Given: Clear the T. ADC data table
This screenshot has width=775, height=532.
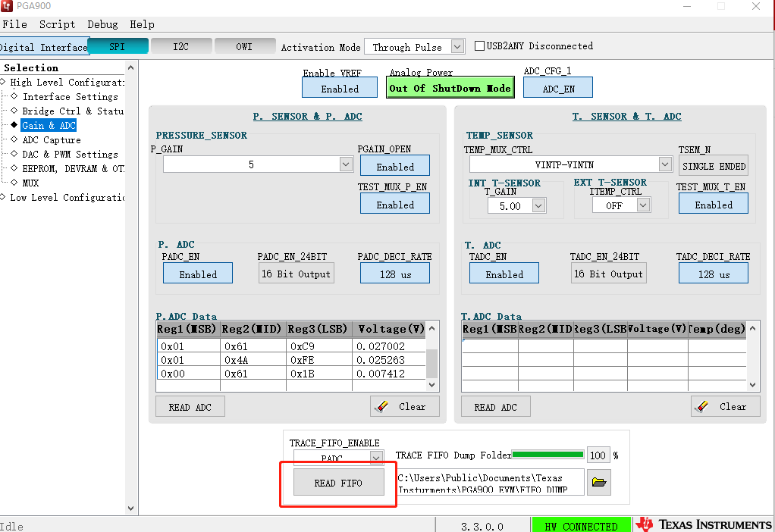Looking at the screenshot, I should [x=725, y=406].
